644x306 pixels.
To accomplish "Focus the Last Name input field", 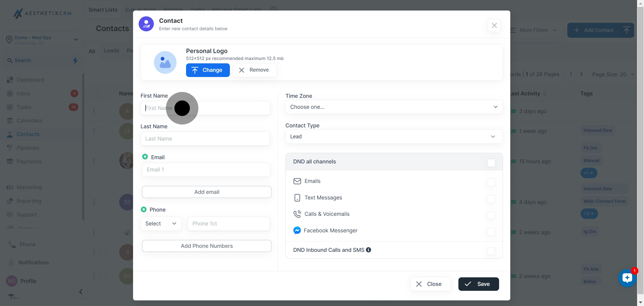I will 205,139.
